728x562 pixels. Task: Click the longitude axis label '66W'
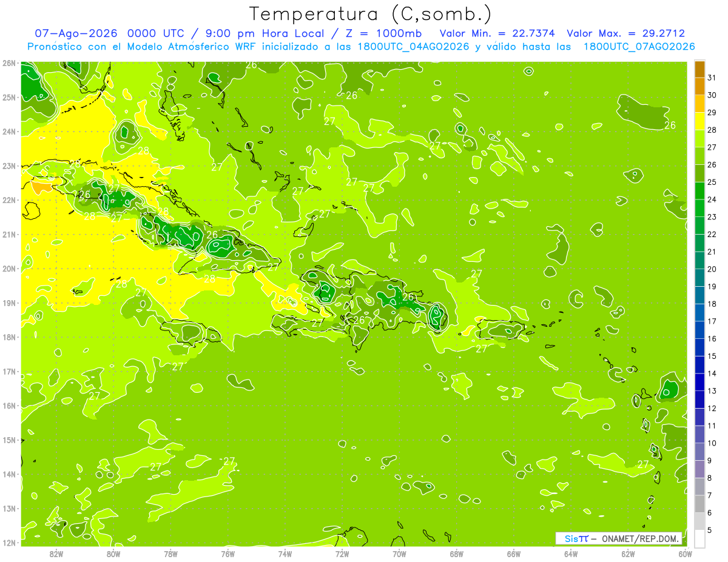514,554
